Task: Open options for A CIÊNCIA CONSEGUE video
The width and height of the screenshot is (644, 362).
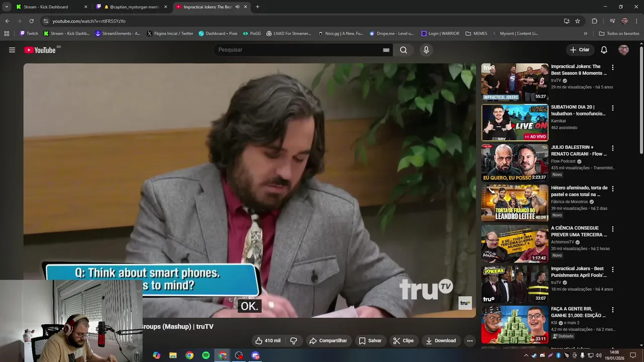Action: [612, 229]
